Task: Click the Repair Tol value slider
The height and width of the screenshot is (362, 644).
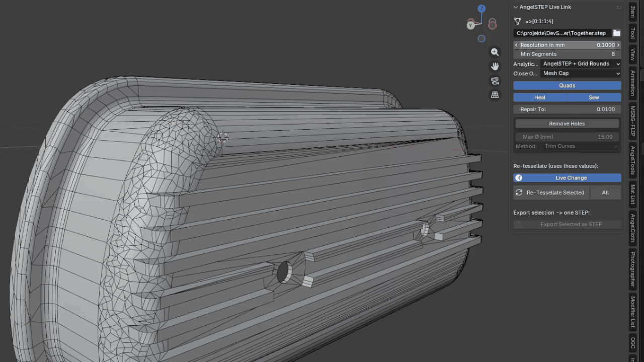Action: click(567, 109)
